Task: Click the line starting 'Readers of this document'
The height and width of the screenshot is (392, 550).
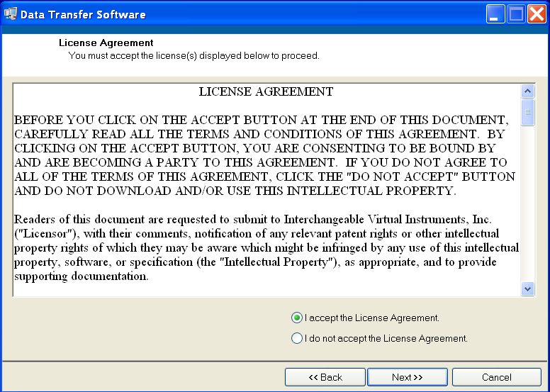Action: 253,219
